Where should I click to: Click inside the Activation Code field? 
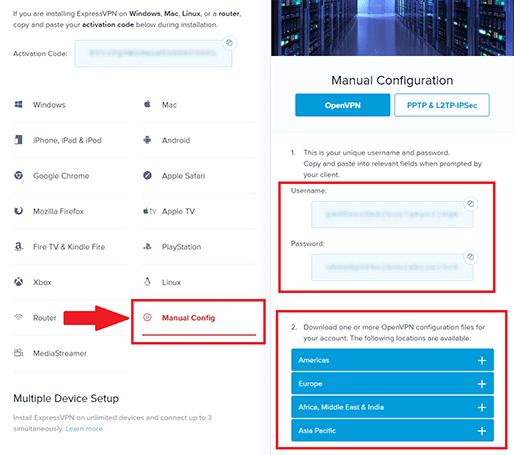tap(153, 54)
